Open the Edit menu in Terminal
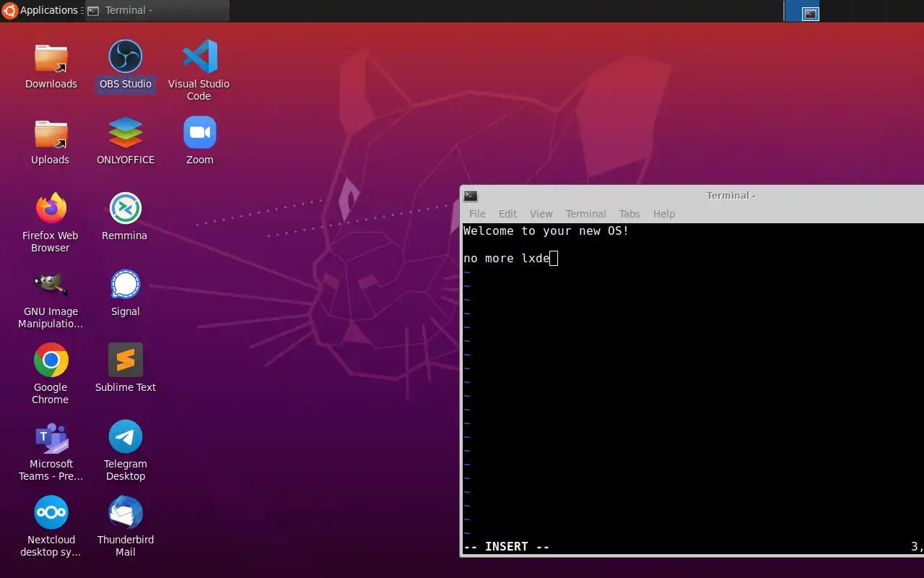 (507, 214)
